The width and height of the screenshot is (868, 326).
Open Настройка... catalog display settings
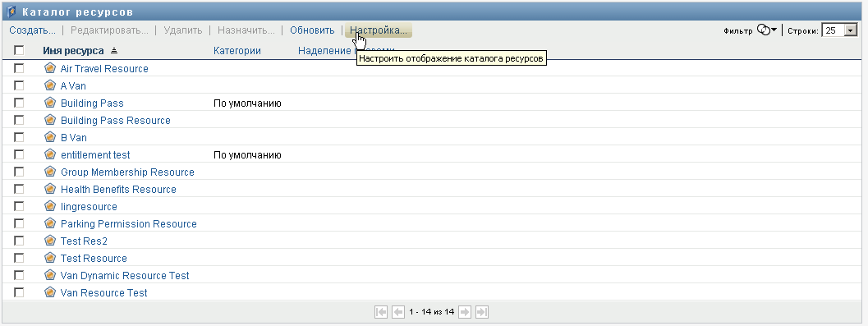coord(378,30)
